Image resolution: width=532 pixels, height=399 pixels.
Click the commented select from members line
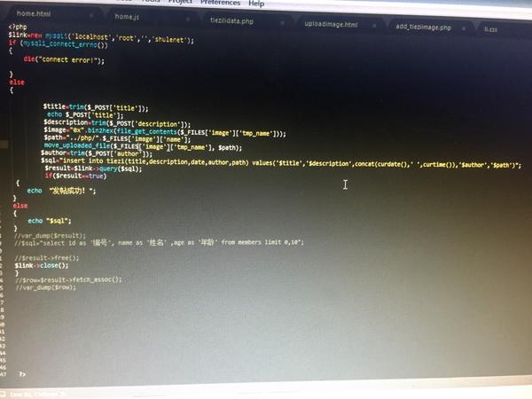pos(159,243)
